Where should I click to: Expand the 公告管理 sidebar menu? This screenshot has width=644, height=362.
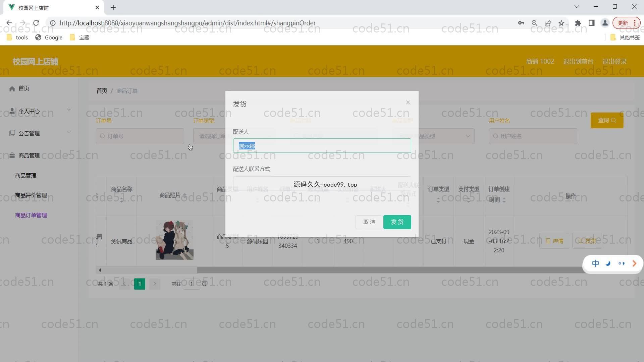pos(39,133)
